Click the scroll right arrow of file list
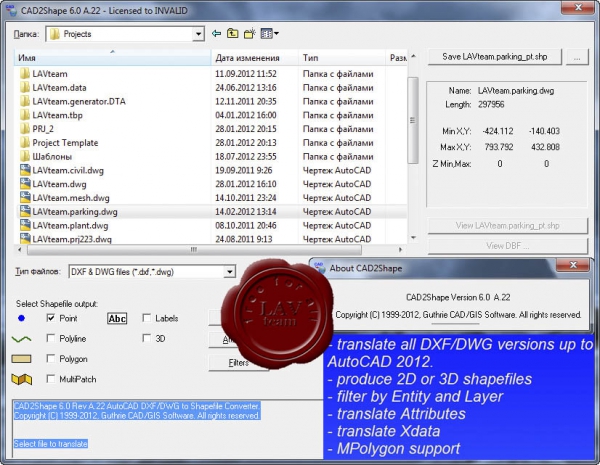 coord(400,250)
